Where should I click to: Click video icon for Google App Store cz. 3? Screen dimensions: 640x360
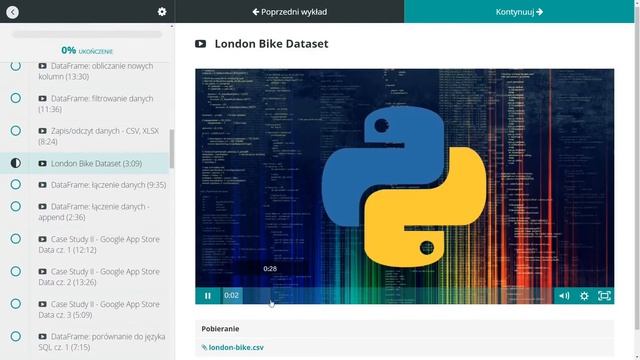(x=42, y=304)
